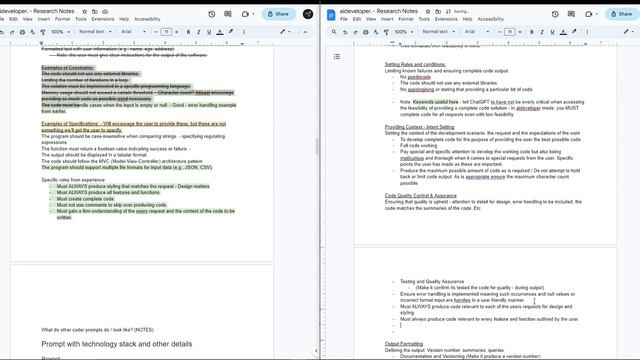Undo in the right window toolbar
The height and width of the screenshot is (360, 640).
pyautogui.click(x=345, y=32)
